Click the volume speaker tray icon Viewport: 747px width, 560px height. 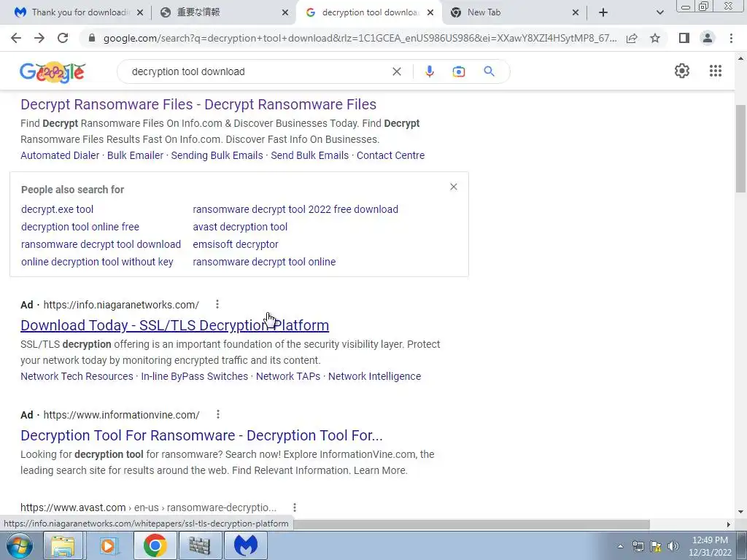[673, 546]
